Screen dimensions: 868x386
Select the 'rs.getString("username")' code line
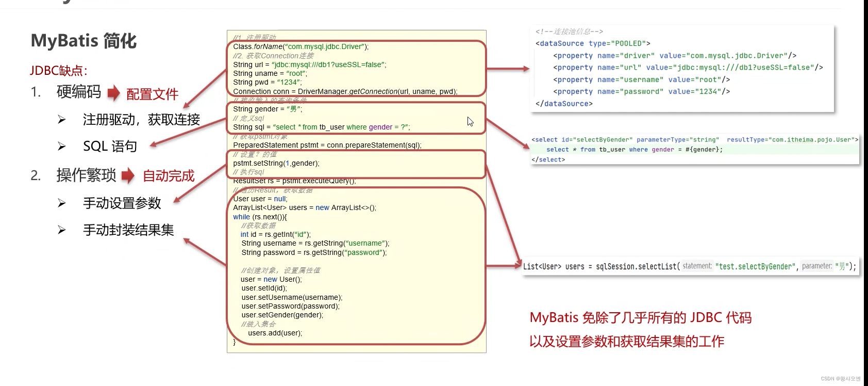pyautogui.click(x=315, y=243)
